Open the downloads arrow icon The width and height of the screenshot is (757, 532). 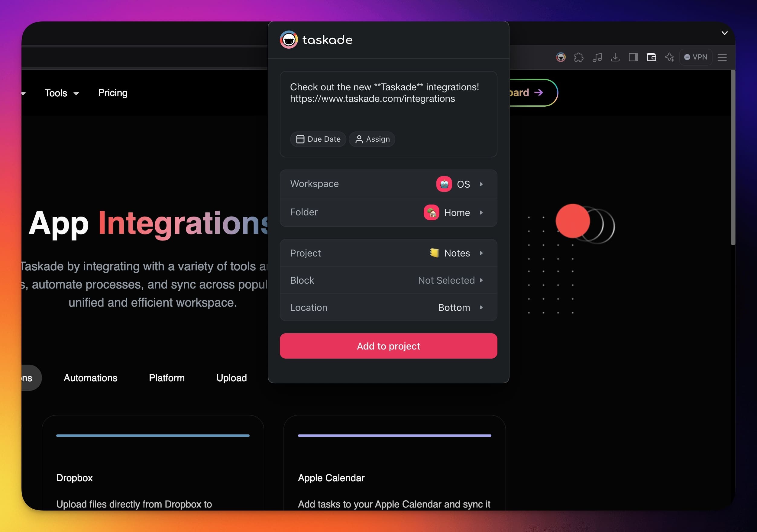615,57
